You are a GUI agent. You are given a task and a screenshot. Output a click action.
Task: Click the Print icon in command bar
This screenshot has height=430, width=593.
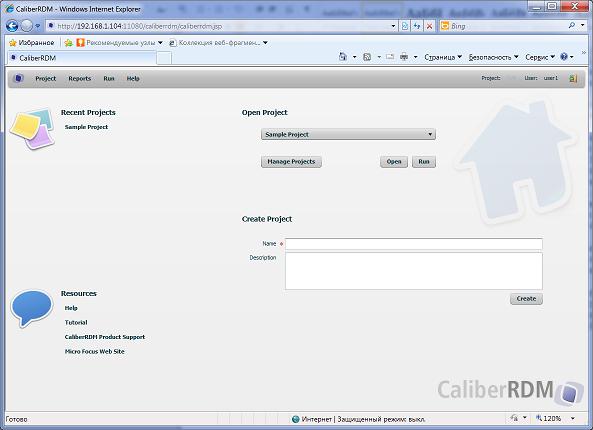pyautogui.click(x=404, y=57)
